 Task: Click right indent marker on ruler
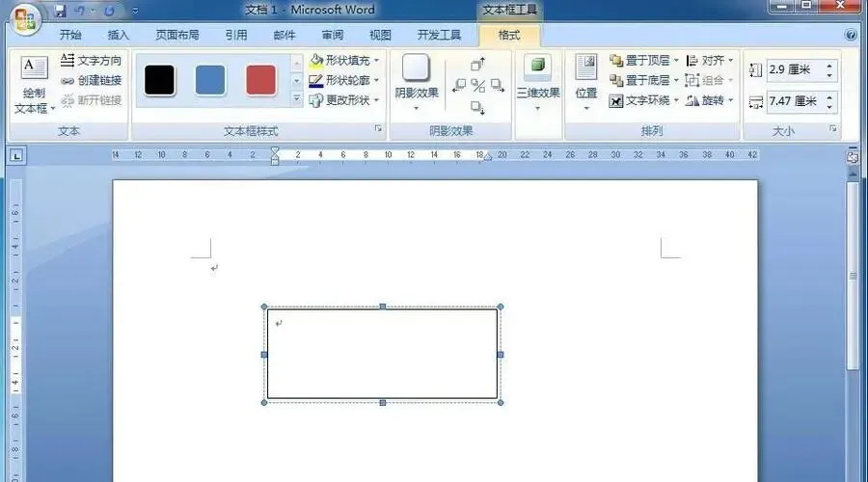point(487,158)
